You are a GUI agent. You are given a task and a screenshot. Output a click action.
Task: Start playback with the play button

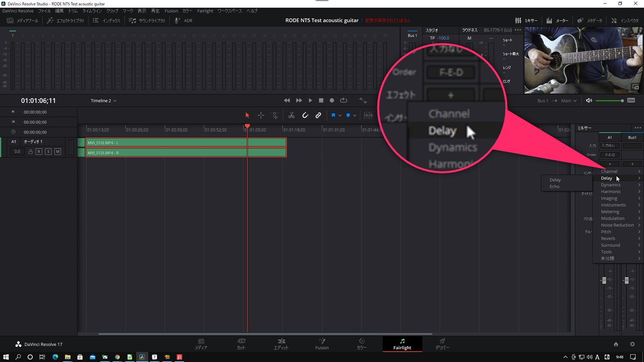coord(310,101)
